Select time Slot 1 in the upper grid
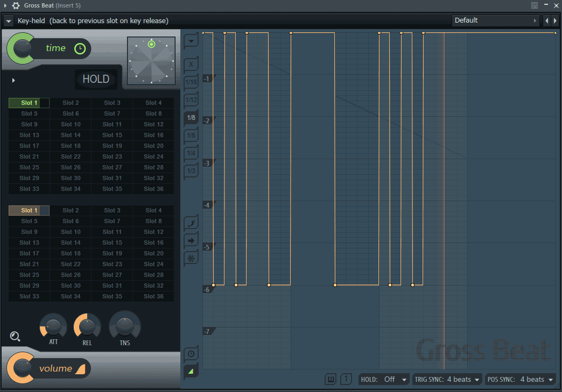 point(29,103)
